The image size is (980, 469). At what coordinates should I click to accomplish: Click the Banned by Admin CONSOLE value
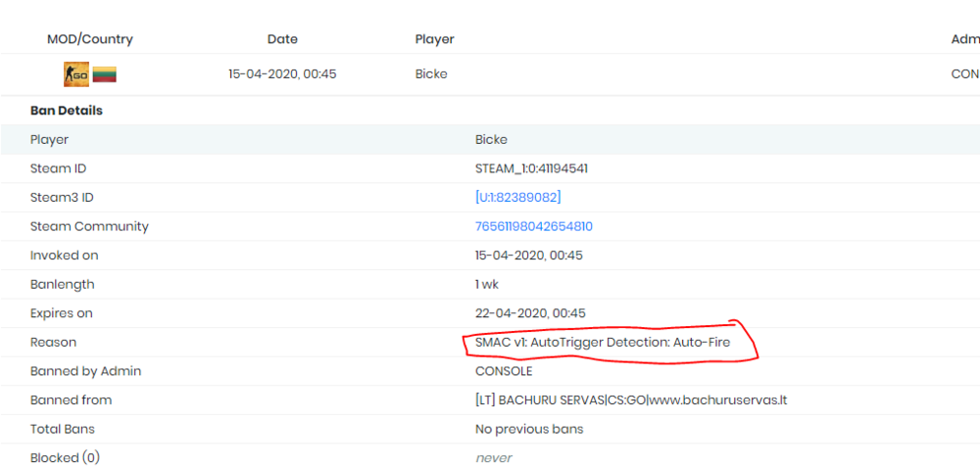pos(504,371)
